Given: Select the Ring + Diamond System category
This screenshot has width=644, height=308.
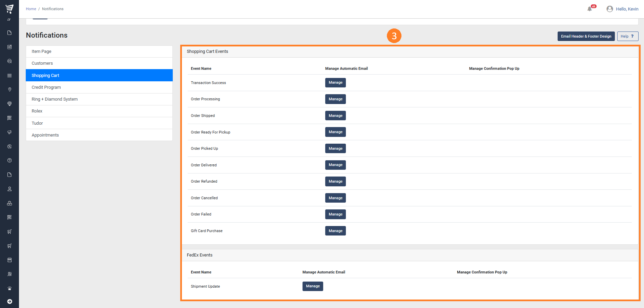Looking at the screenshot, I should coord(99,99).
